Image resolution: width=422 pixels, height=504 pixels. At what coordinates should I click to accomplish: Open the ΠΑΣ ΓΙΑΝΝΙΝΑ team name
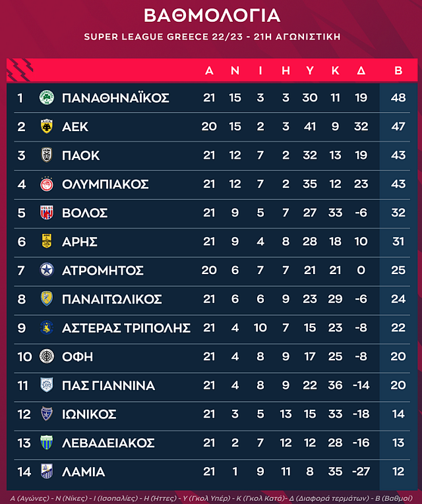[108, 385]
